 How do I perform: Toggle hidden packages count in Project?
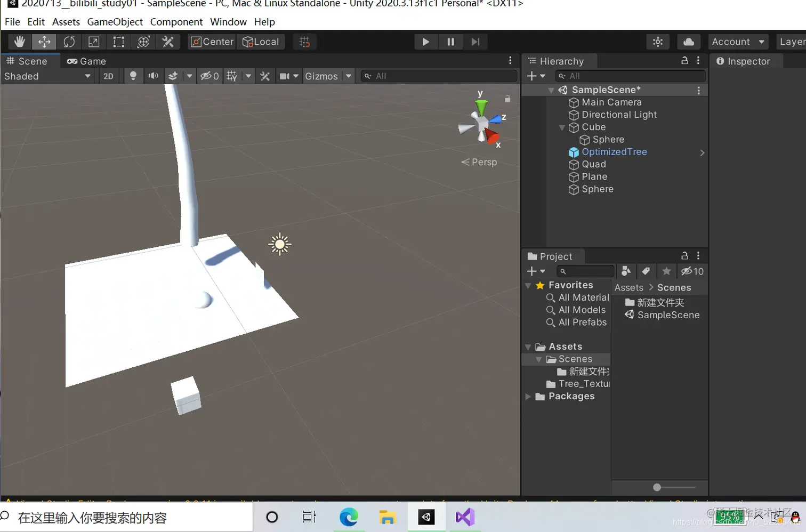(x=692, y=271)
